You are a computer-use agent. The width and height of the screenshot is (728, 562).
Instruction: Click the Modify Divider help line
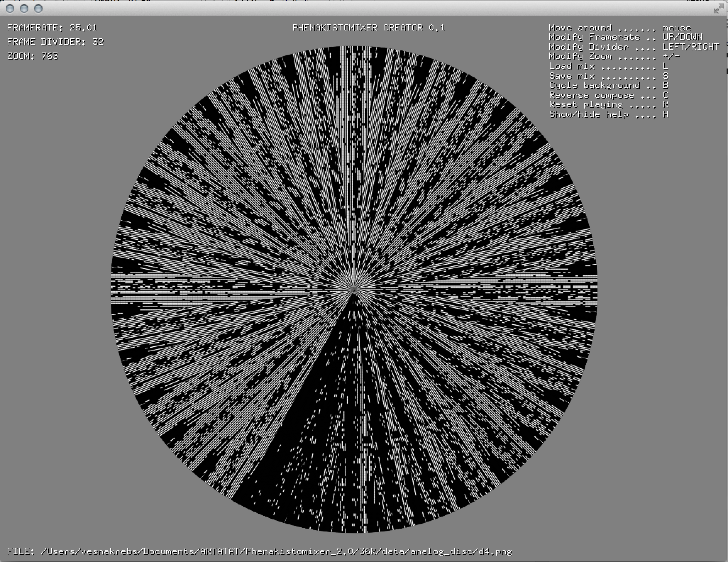[634, 47]
